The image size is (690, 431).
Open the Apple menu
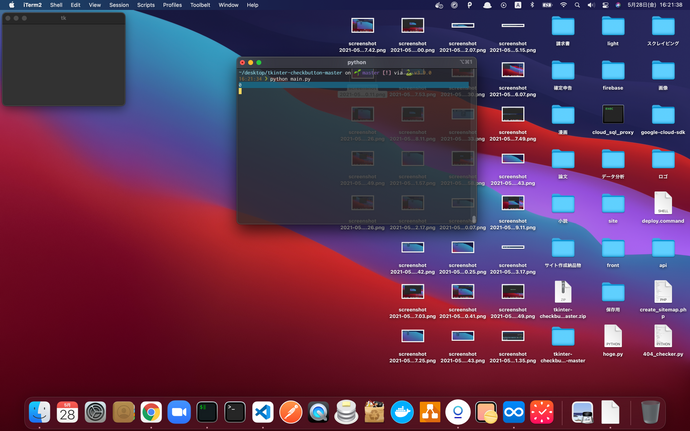point(12,5)
